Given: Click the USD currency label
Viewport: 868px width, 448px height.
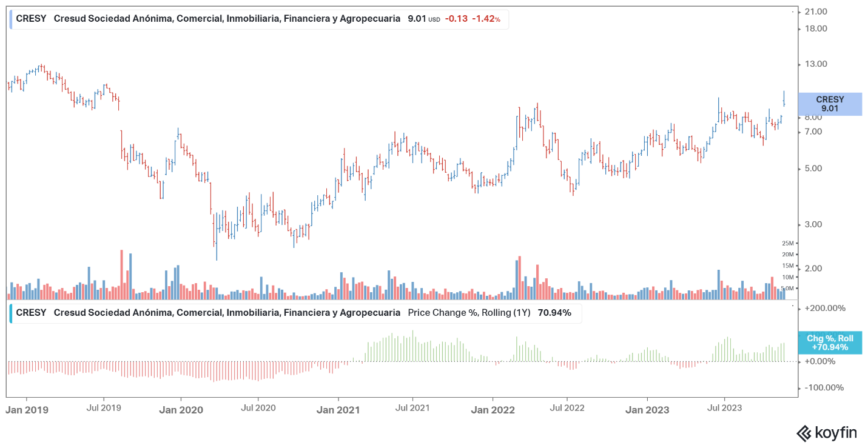Looking at the screenshot, I should [x=434, y=20].
